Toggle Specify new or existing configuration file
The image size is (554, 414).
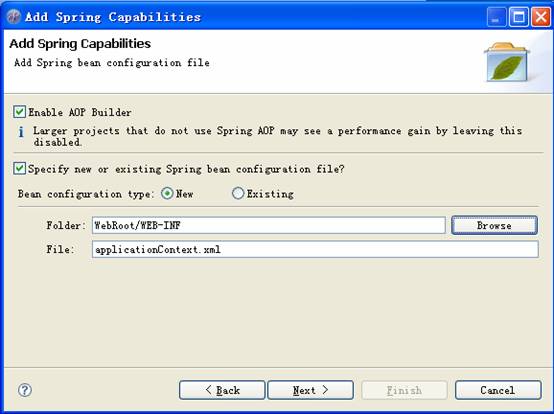point(19,168)
